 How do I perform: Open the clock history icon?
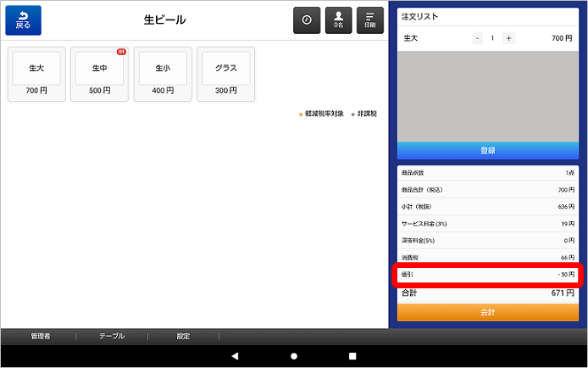[x=307, y=20]
